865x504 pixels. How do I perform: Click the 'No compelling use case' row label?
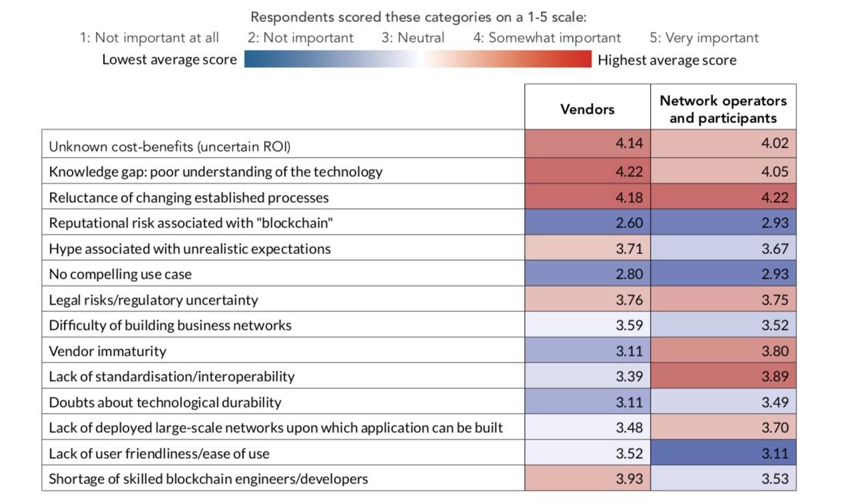(120, 274)
